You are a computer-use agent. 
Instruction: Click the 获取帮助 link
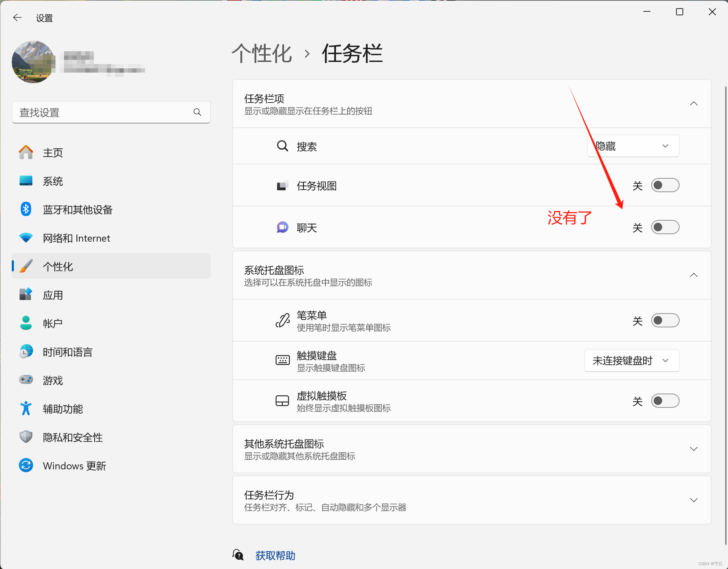[x=275, y=555]
